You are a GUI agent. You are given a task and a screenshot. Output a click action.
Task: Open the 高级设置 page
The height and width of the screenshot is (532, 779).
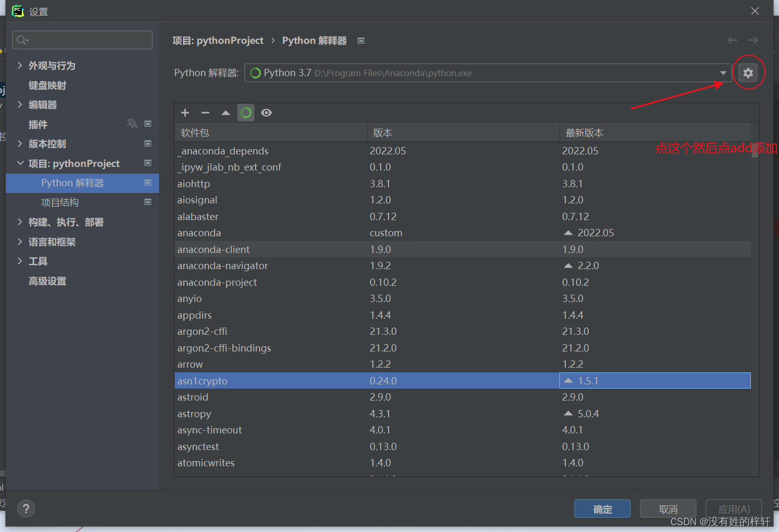coord(47,281)
